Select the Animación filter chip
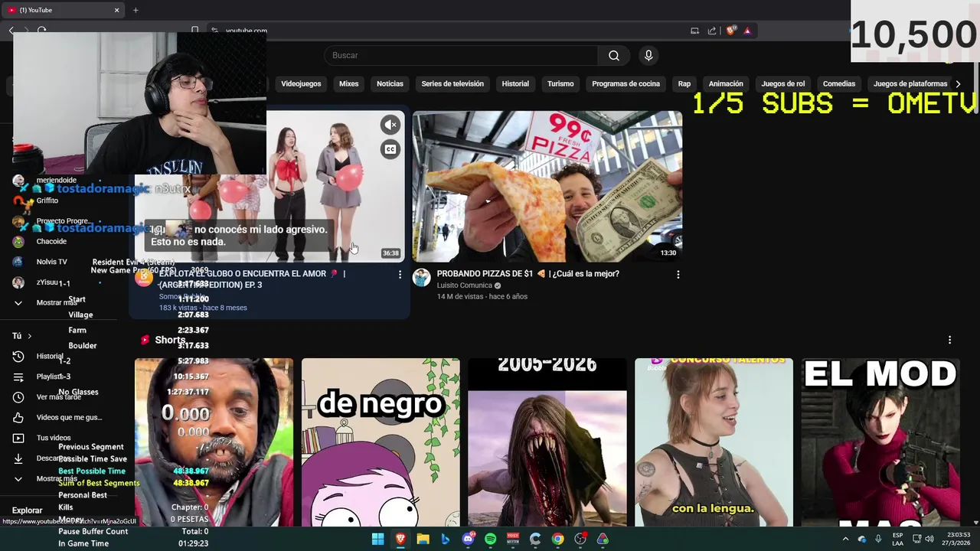The width and height of the screenshot is (980, 551). 726,83
